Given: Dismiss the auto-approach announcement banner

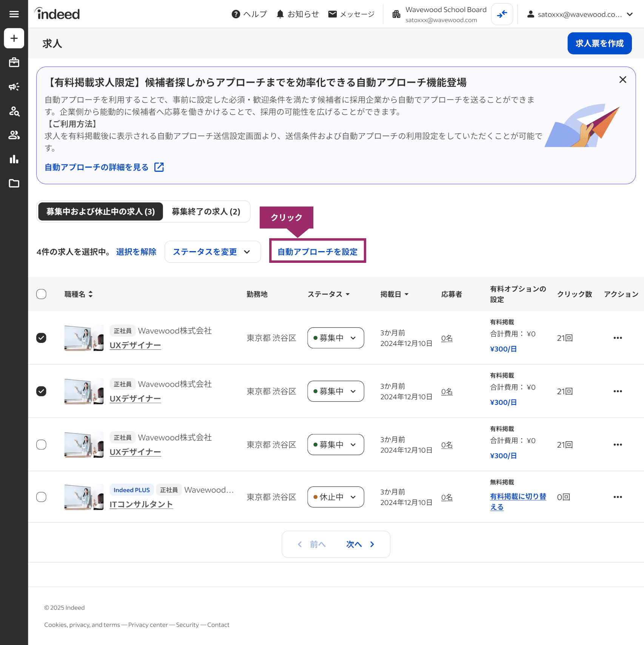Looking at the screenshot, I should pyautogui.click(x=622, y=80).
